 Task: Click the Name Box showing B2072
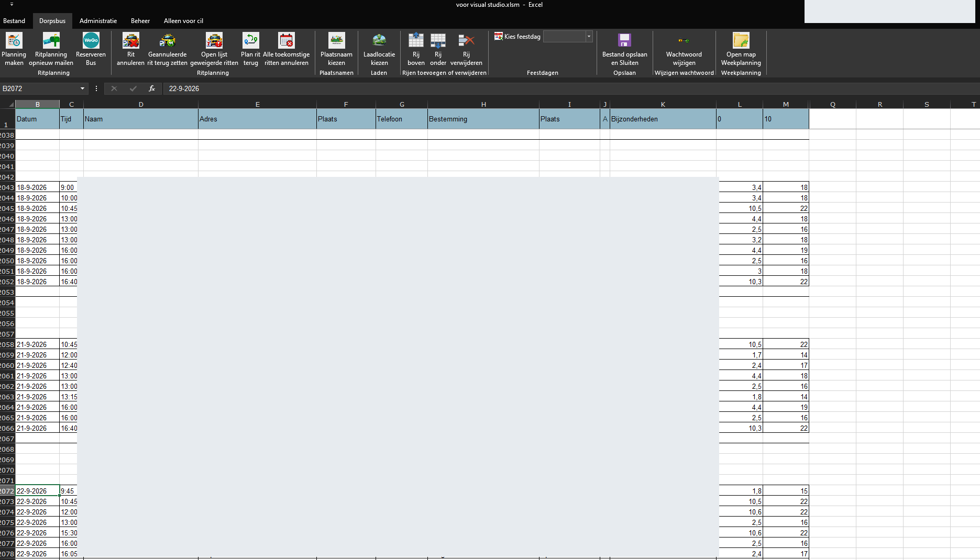point(39,89)
